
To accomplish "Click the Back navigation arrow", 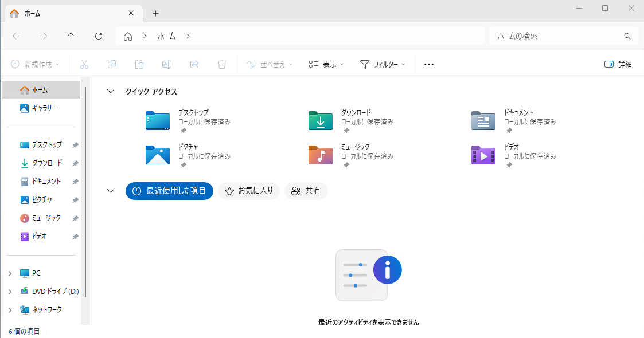I will click(x=16, y=36).
